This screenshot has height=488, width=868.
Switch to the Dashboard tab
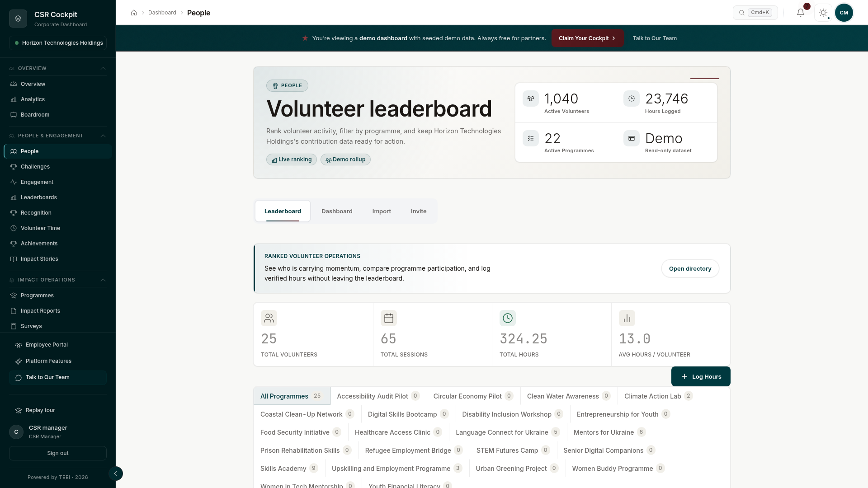pos(337,211)
